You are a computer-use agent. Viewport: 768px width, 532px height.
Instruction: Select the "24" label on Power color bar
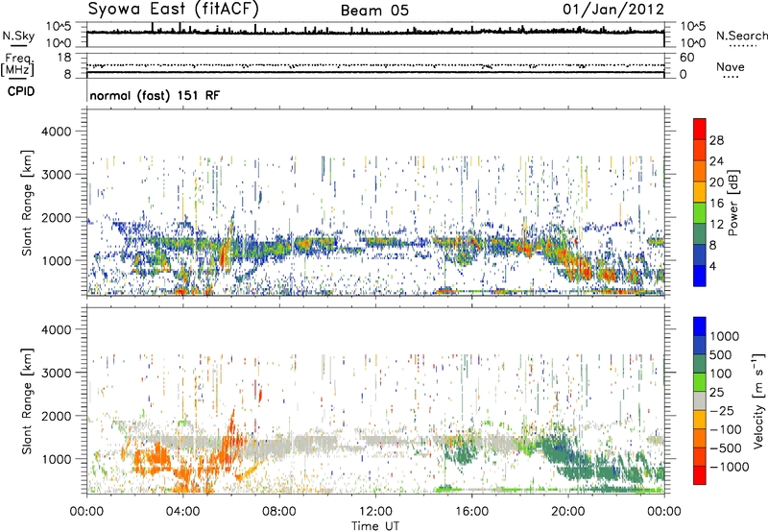(716, 161)
